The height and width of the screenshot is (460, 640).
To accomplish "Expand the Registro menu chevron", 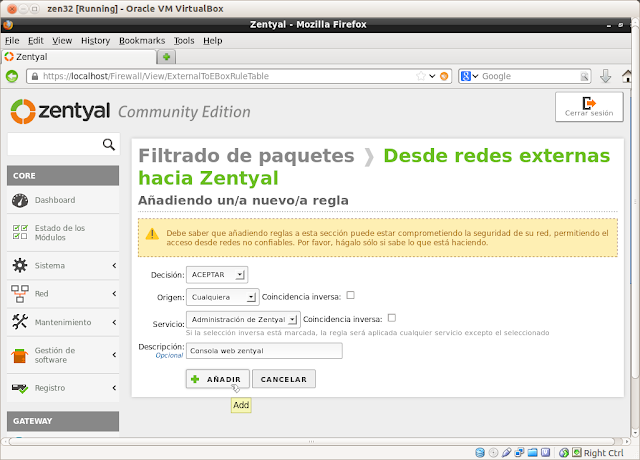I will pyautogui.click(x=114, y=388).
